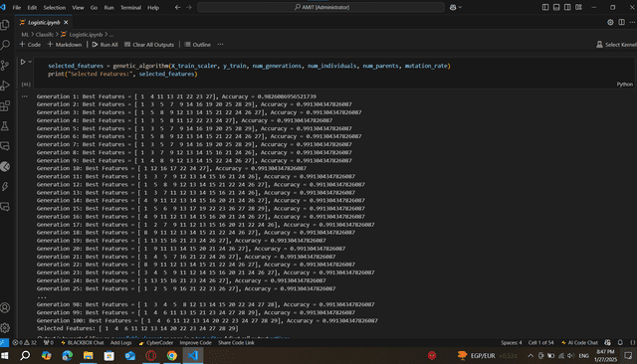Image resolution: width=637 pixels, height=364 pixels.
Task: Toggle the primary side bar layout
Action: pyautogui.click(x=545, y=7)
